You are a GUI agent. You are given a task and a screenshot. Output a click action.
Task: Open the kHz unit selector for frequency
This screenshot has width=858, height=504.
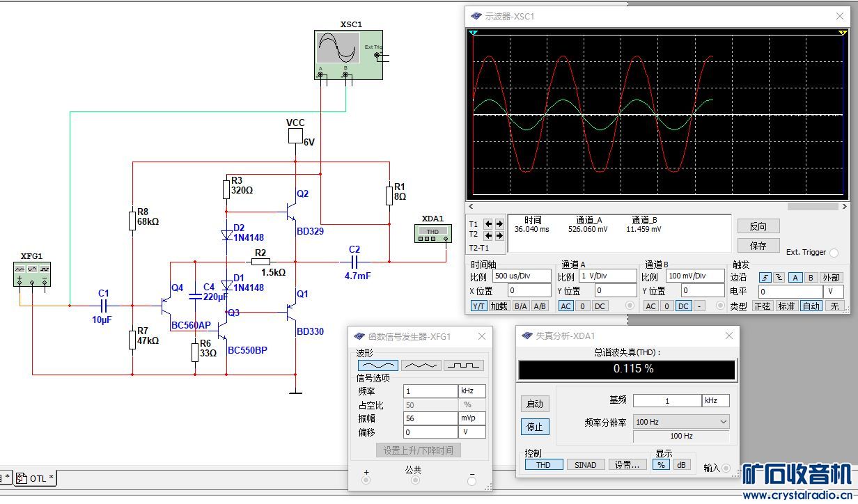[471, 391]
